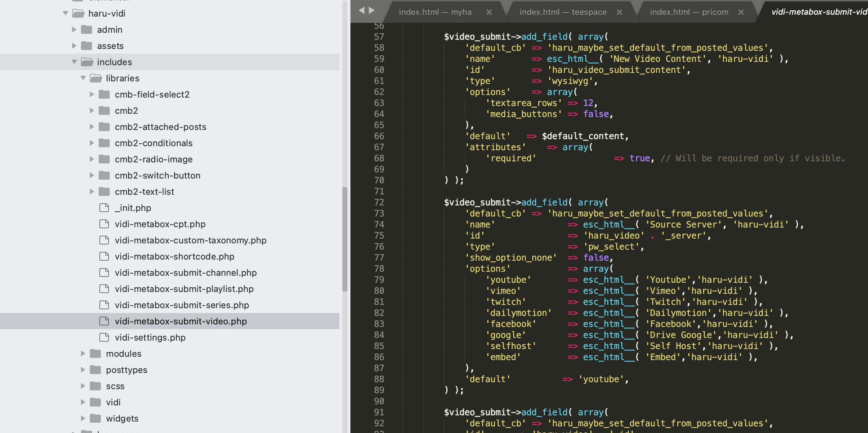Click the cmb-field-select2 folder icon

[104, 94]
